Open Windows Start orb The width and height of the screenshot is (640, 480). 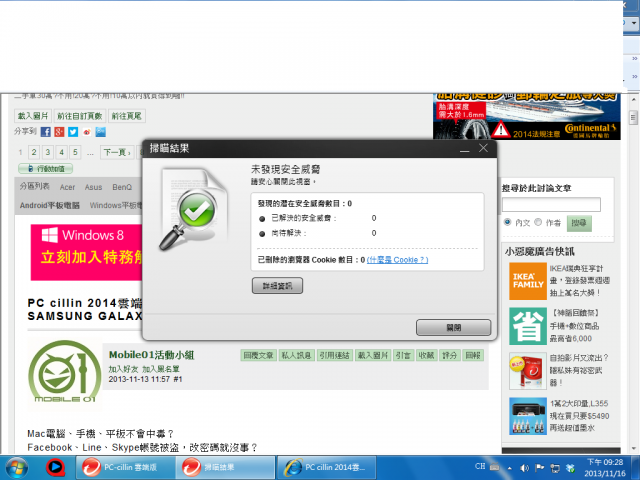[17, 468]
